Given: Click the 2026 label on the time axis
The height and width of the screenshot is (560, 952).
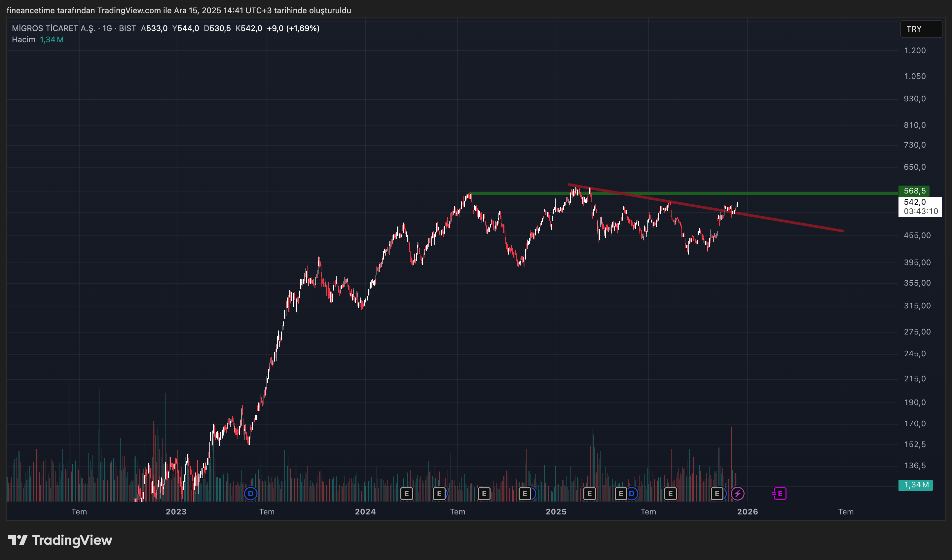Looking at the screenshot, I should tap(749, 512).
